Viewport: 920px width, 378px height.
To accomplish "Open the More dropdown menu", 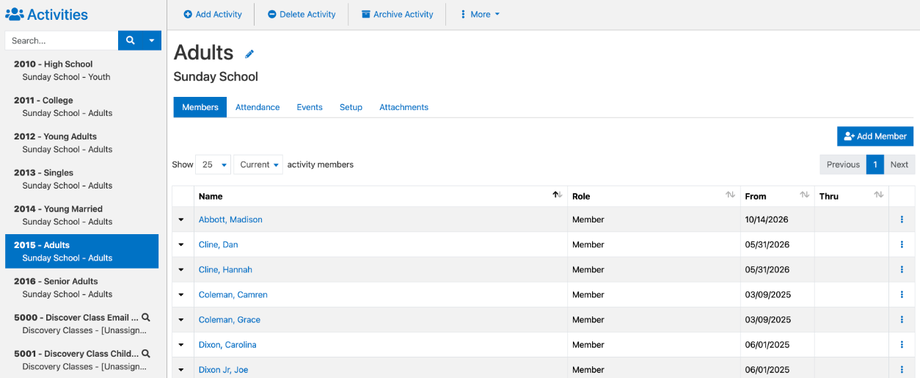I will [x=480, y=14].
